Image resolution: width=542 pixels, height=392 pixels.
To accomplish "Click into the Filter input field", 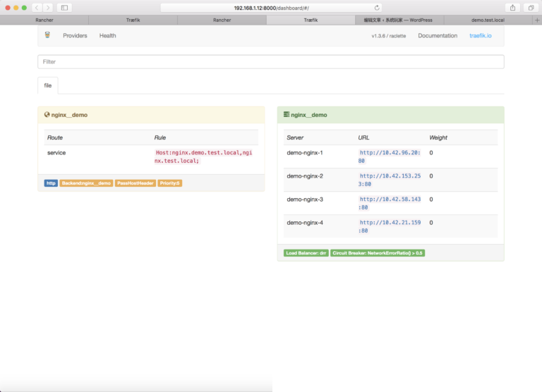I will tap(271, 62).
